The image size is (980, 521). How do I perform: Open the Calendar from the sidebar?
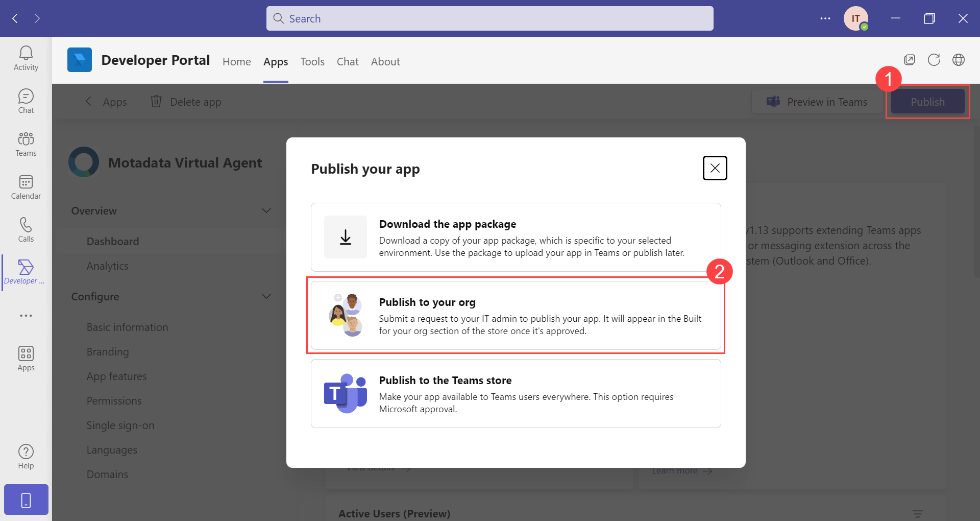pyautogui.click(x=26, y=187)
